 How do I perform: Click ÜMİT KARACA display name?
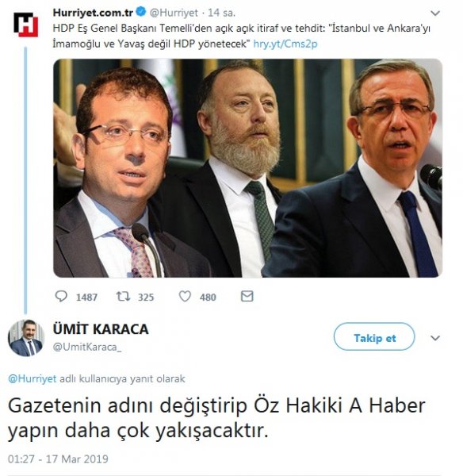(101, 328)
